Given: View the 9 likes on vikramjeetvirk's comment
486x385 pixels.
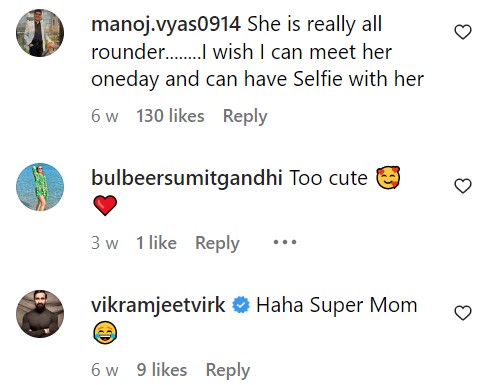Looking at the screenshot, I should point(162,370).
